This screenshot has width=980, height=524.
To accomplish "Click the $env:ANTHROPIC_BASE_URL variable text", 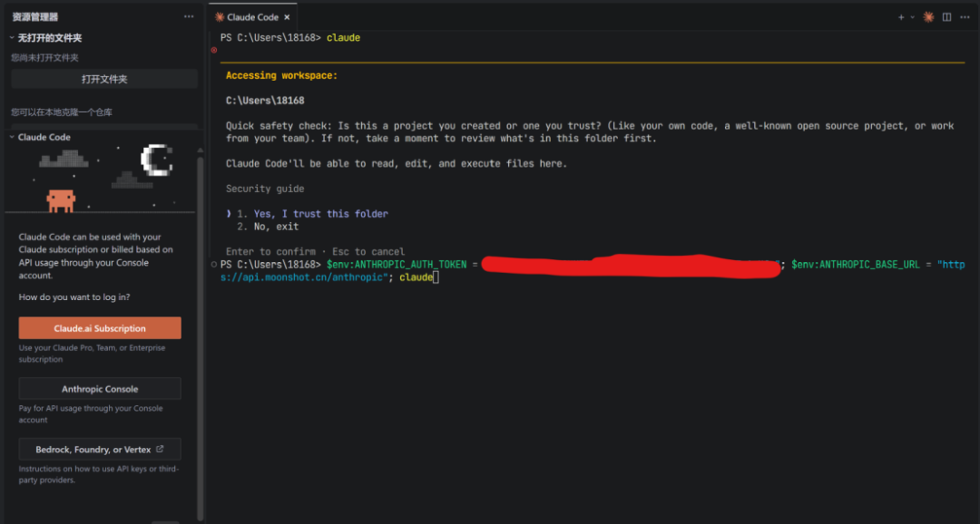I will click(856, 265).
